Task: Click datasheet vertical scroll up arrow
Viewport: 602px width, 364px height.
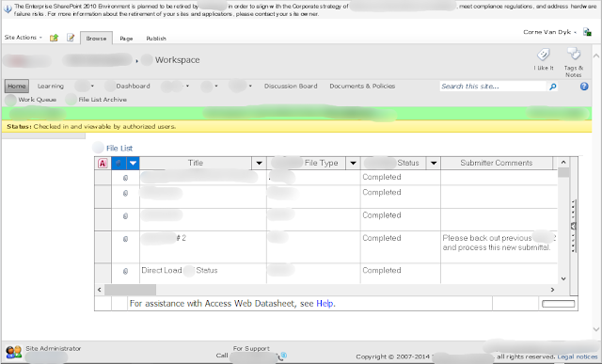Action: [x=563, y=162]
